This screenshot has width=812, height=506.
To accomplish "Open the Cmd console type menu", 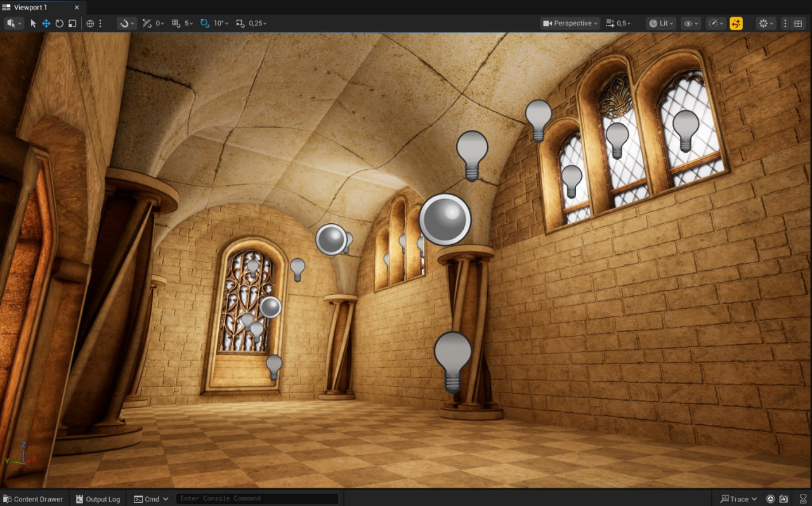I will [x=151, y=499].
